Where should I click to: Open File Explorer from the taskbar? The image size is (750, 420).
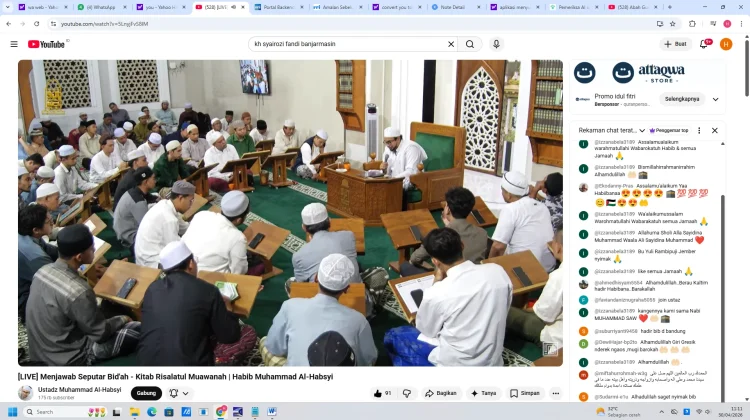point(134,411)
